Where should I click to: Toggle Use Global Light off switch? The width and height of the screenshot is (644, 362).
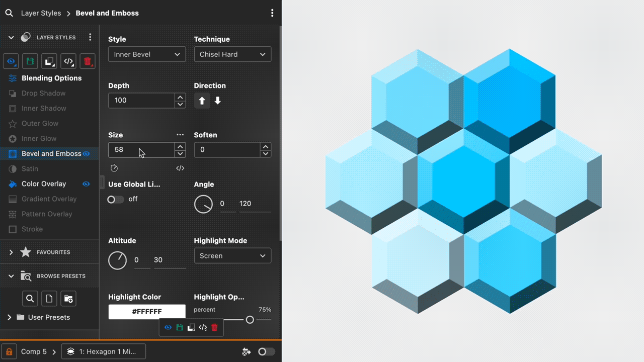115,199
